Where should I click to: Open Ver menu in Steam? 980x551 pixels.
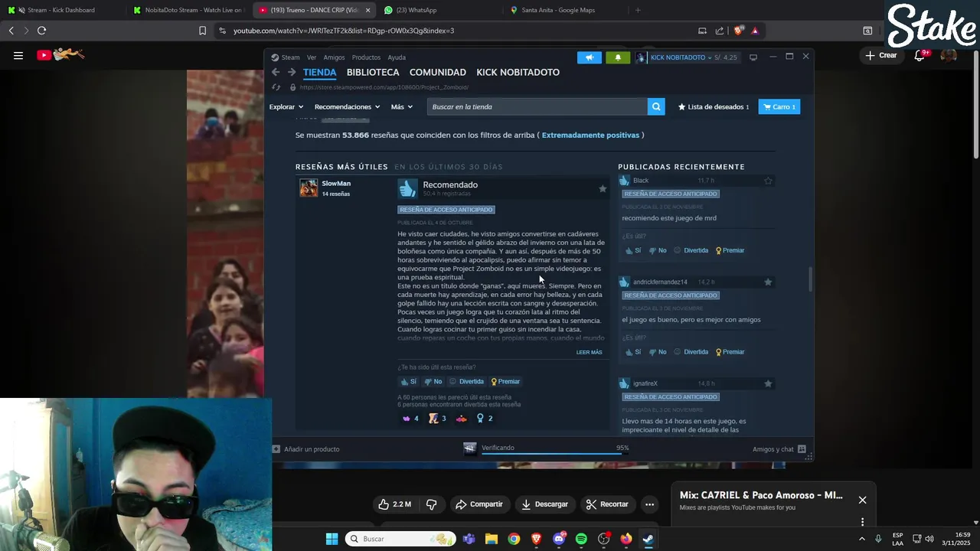click(x=312, y=57)
